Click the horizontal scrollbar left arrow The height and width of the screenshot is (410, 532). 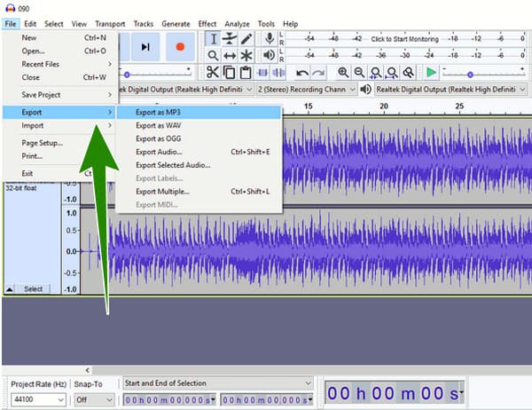tap(88, 370)
